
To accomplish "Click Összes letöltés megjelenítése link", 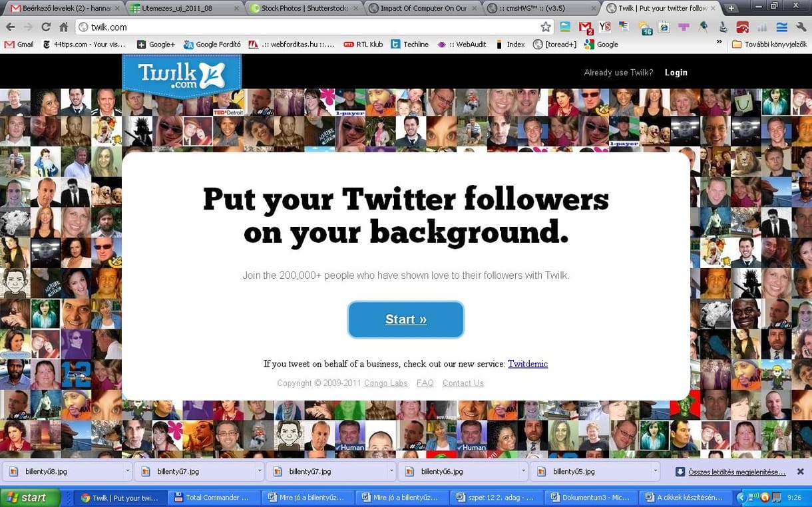I will (735, 472).
